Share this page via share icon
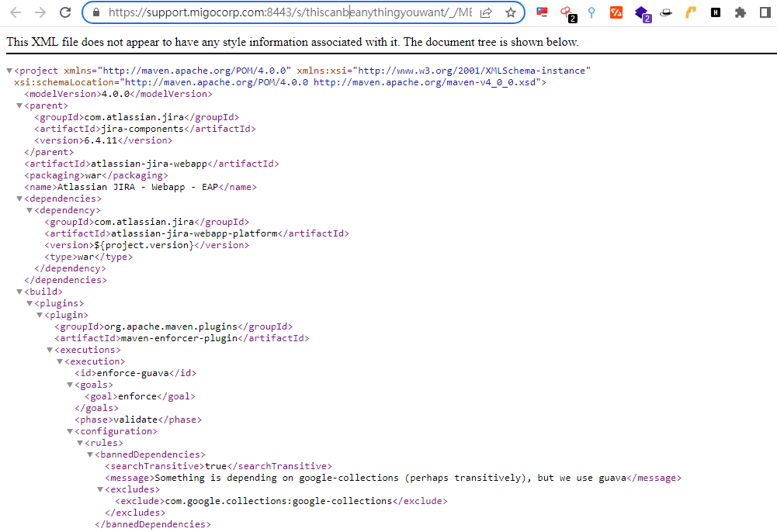The height and width of the screenshot is (532, 777). point(487,12)
